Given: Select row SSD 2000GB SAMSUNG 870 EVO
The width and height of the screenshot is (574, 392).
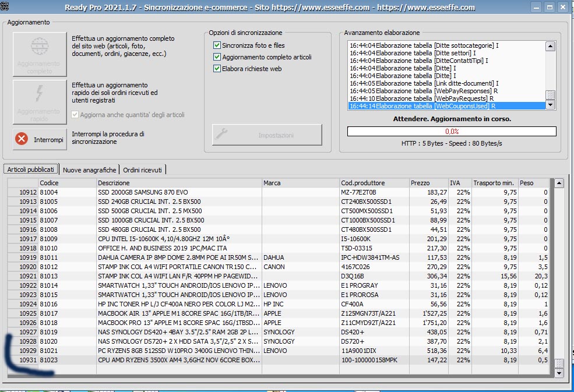Looking at the screenshot, I should [x=279, y=193].
